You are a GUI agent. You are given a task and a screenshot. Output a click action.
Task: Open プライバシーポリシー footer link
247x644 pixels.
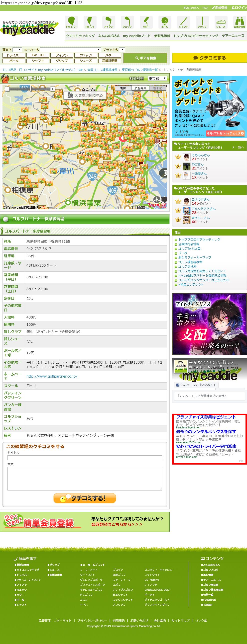click(92, 621)
